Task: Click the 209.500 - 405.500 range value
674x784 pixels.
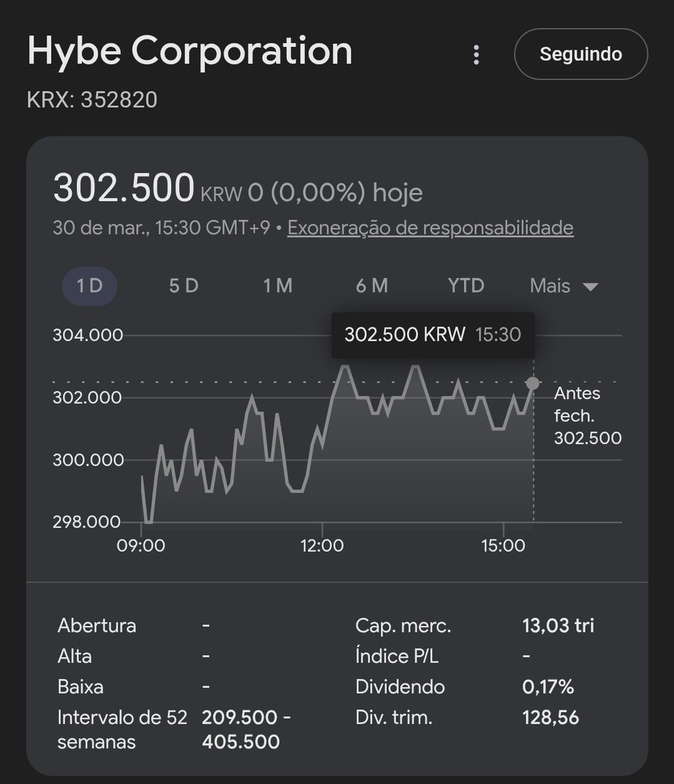Action: (x=246, y=730)
